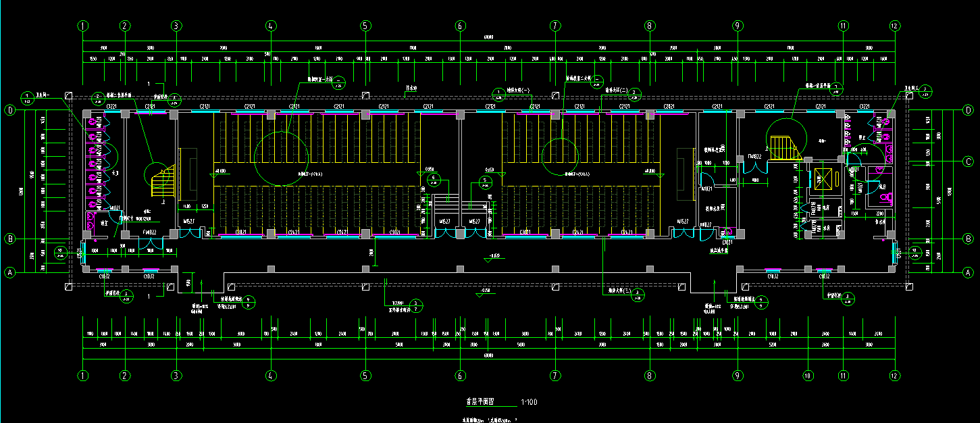Select the central entrance steps between the classrooms

pos(459,208)
